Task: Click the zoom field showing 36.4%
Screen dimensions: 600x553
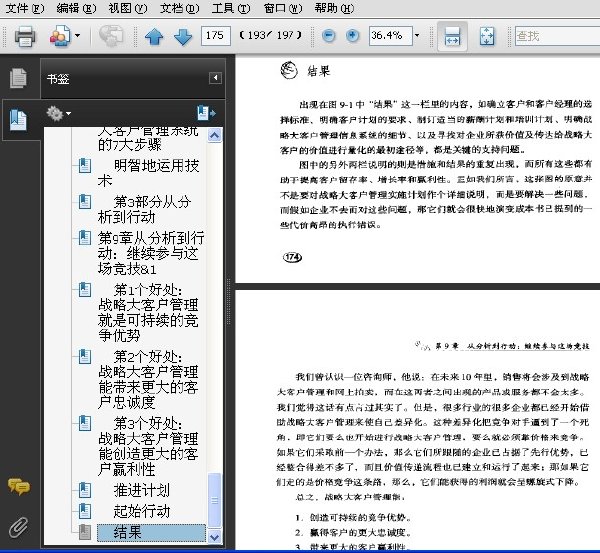Action: [390, 36]
